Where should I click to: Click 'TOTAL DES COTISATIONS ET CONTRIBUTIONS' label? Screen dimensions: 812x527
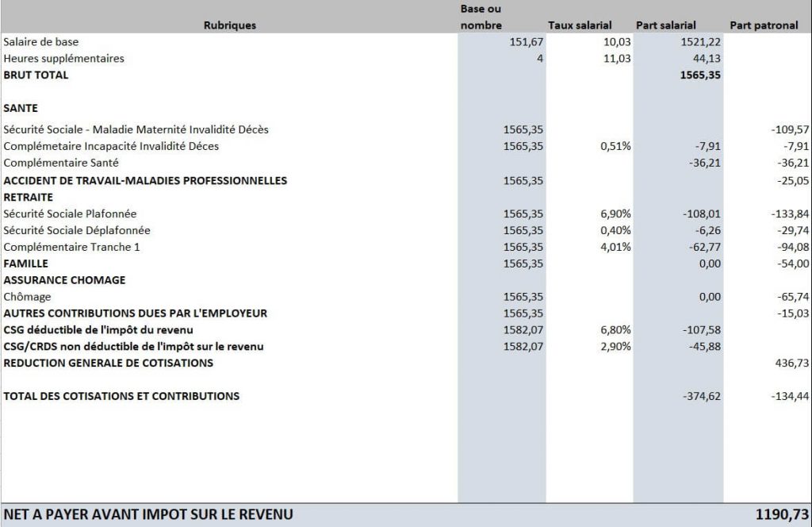click(x=121, y=396)
